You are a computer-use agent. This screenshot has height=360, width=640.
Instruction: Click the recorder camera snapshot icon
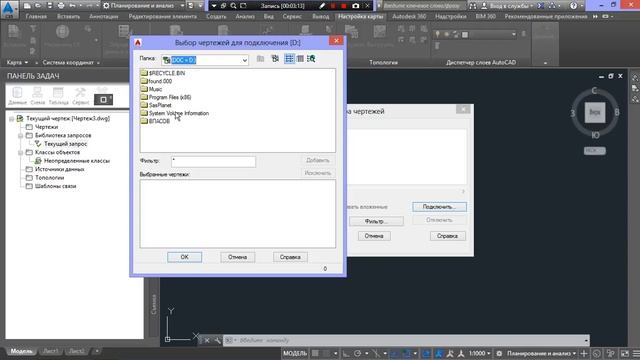click(356, 6)
